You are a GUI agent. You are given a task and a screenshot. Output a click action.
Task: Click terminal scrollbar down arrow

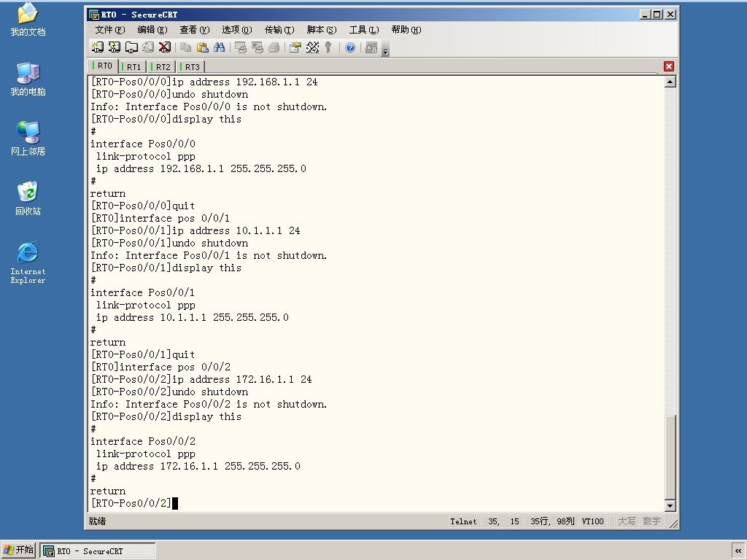point(670,505)
